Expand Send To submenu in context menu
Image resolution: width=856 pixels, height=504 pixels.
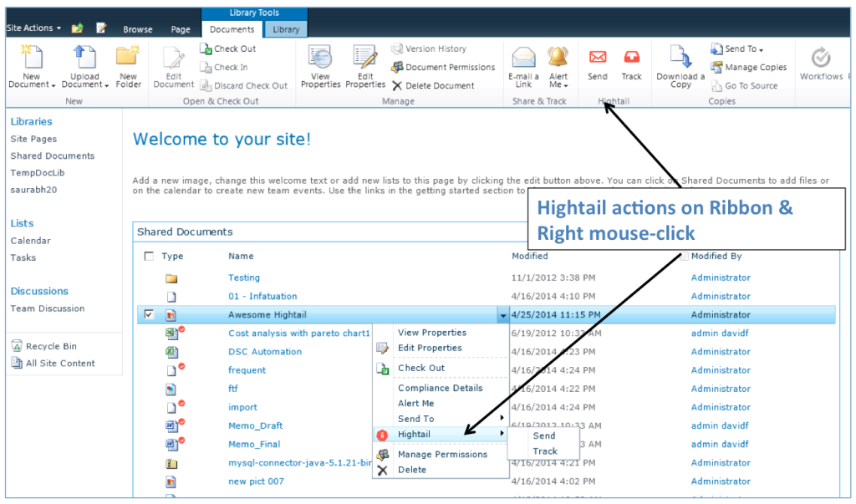(x=502, y=418)
